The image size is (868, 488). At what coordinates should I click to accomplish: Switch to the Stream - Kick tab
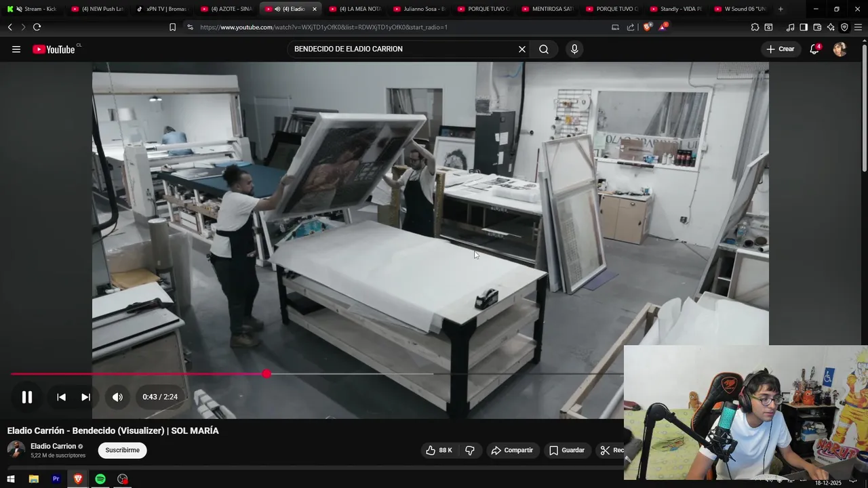34,9
